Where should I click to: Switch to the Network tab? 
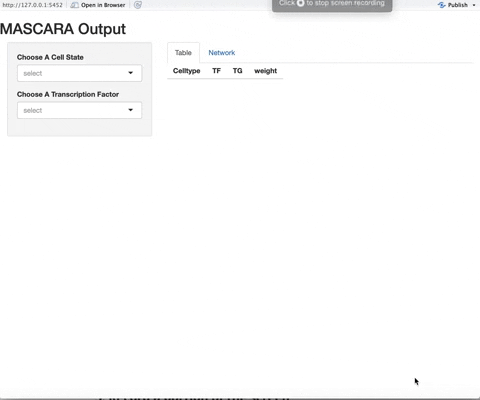click(x=222, y=53)
